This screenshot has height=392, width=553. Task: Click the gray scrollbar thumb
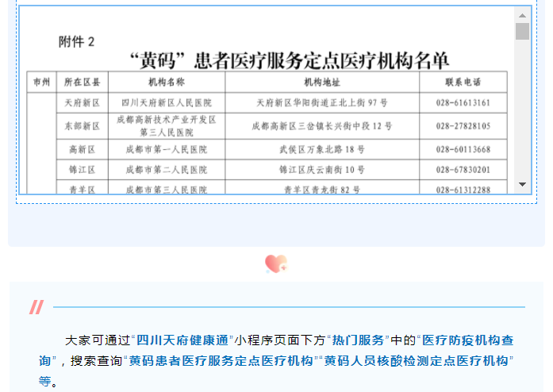522,31
